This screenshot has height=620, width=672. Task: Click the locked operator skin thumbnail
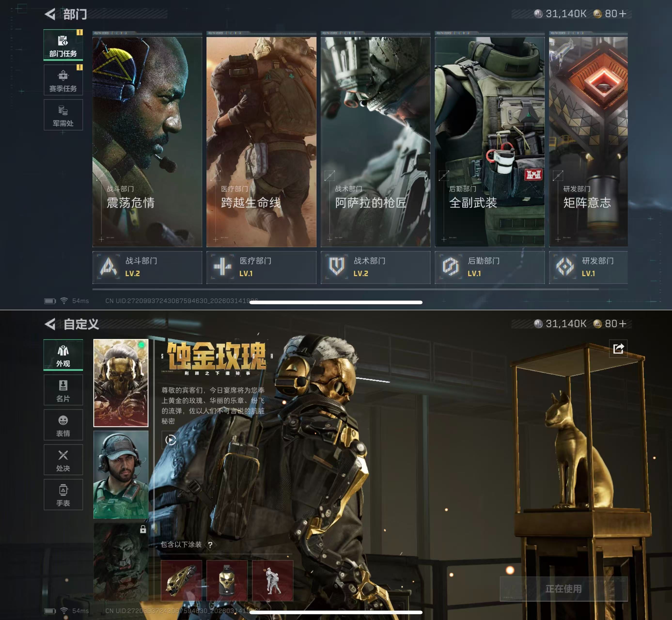(x=121, y=562)
